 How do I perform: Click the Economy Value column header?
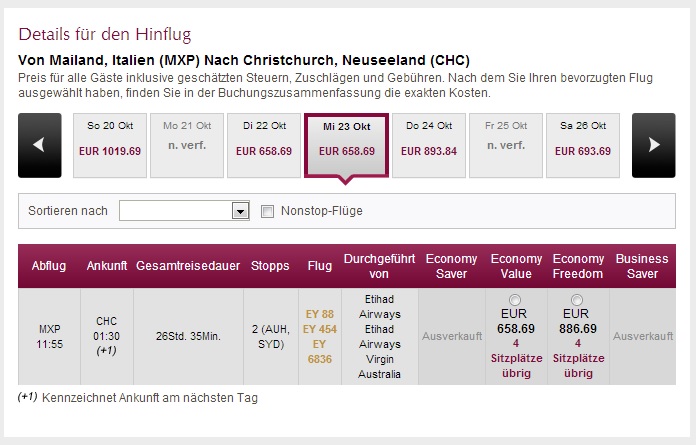516,266
